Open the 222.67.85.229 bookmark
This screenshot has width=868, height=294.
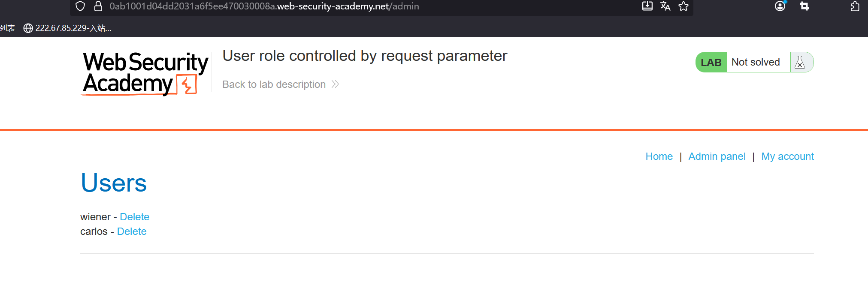pyautogui.click(x=68, y=28)
